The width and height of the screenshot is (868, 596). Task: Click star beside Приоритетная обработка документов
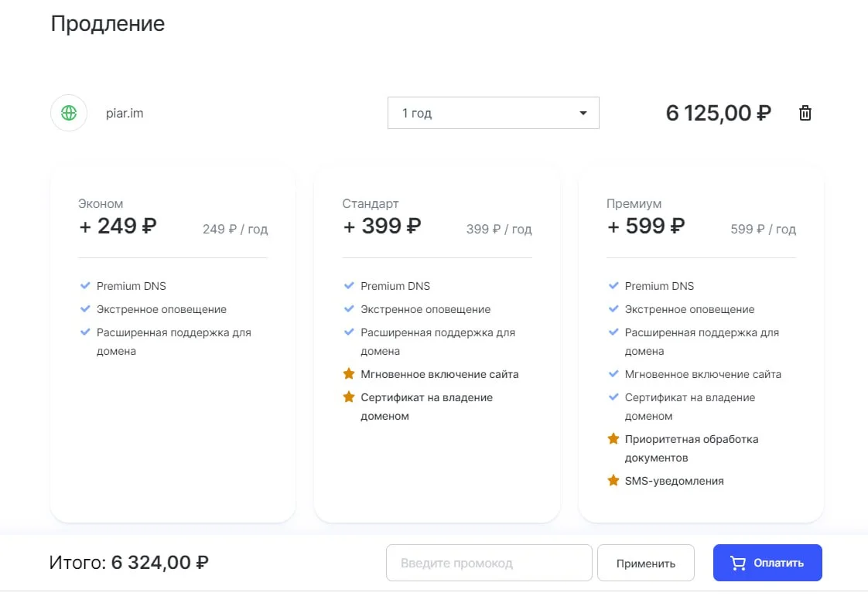click(x=613, y=439)
